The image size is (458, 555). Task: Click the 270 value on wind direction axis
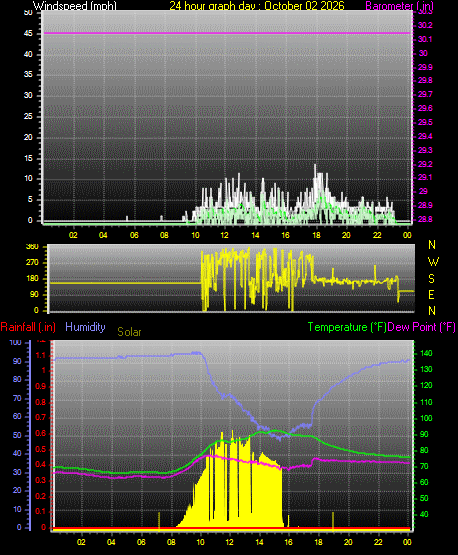click(x=32, y=263)
